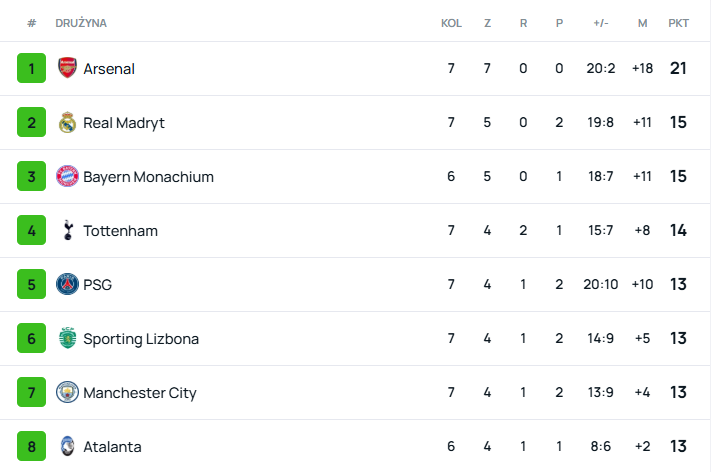Sort by the KOL column header
The width and height of the screenshot is (711, 472).
[x=451, y=23]
